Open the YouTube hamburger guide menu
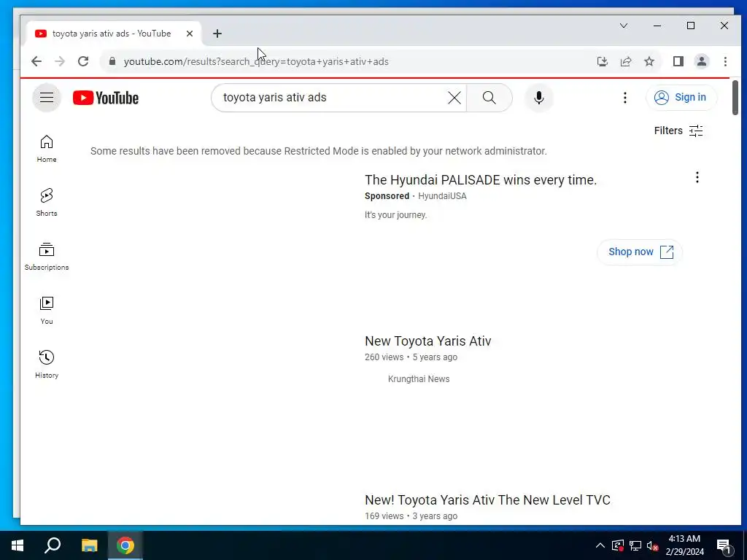747x560 pixels. [x=47, y=98]
